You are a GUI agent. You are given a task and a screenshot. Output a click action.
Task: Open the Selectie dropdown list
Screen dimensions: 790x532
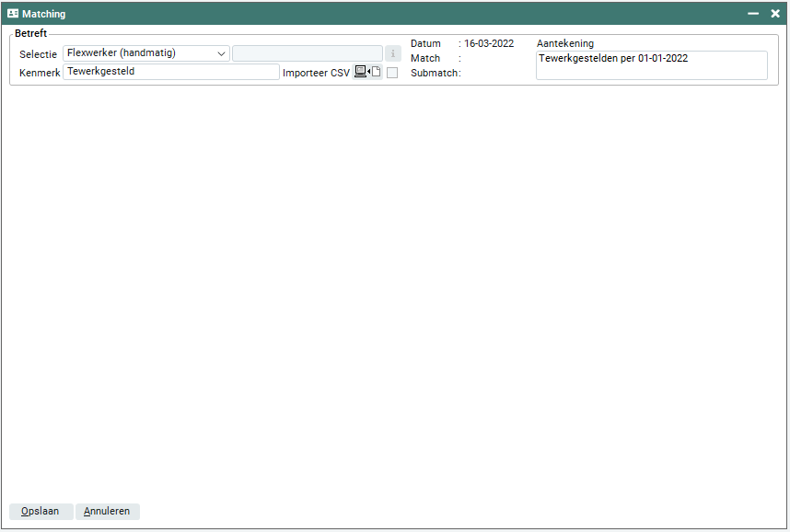221,53
